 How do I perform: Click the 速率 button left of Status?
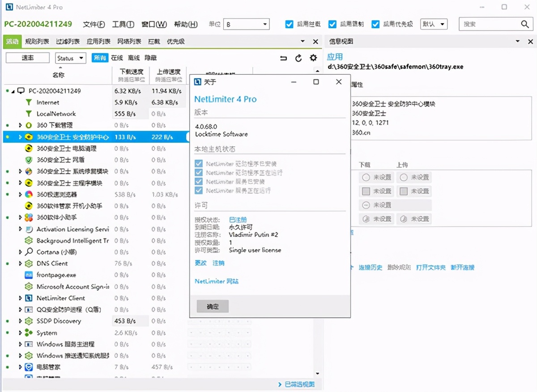pyautogui.click(x=28, y=58)
